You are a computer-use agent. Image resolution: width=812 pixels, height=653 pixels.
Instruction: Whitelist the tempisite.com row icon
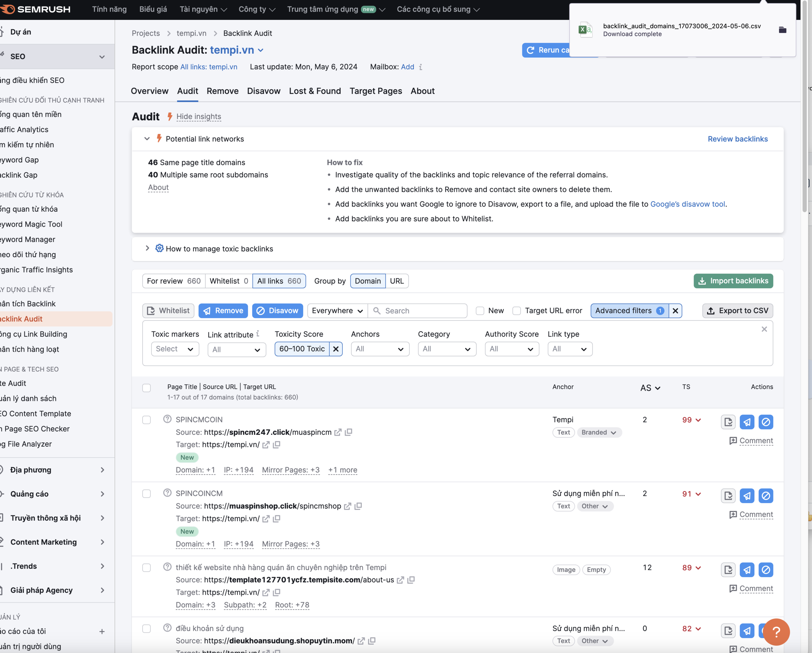pos(728,569)
